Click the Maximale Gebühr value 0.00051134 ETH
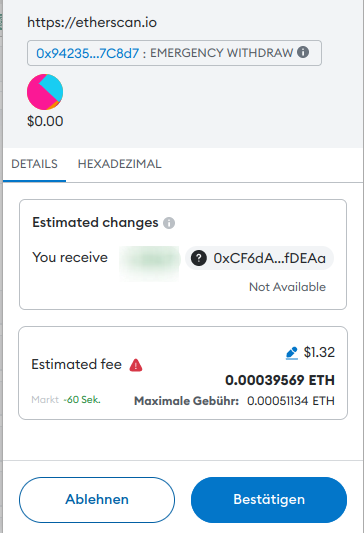 coord(291,401)
